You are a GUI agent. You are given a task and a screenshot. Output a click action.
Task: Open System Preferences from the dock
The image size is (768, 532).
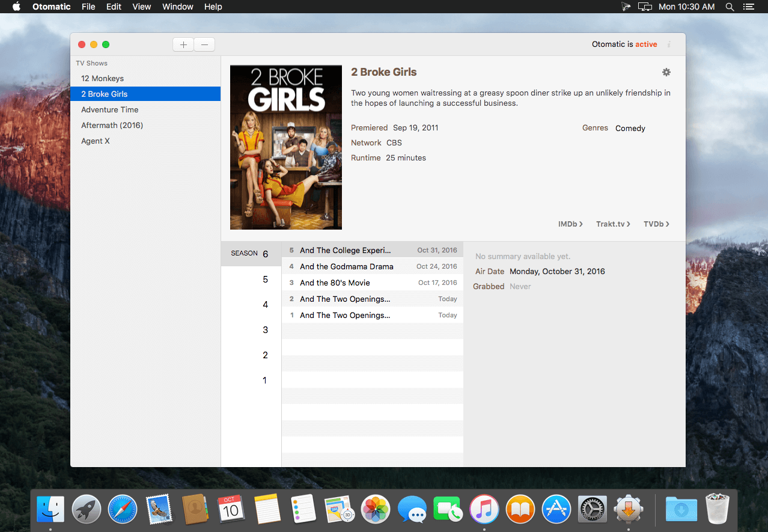point(593,510)
